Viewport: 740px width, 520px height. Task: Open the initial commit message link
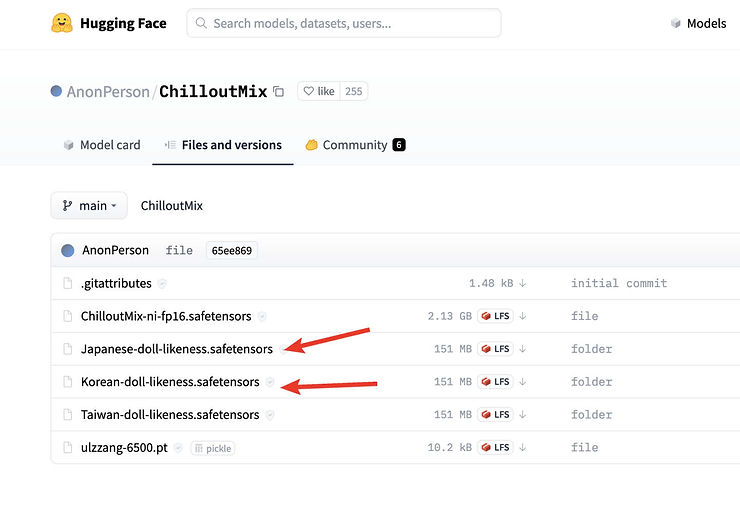point(618,283)
